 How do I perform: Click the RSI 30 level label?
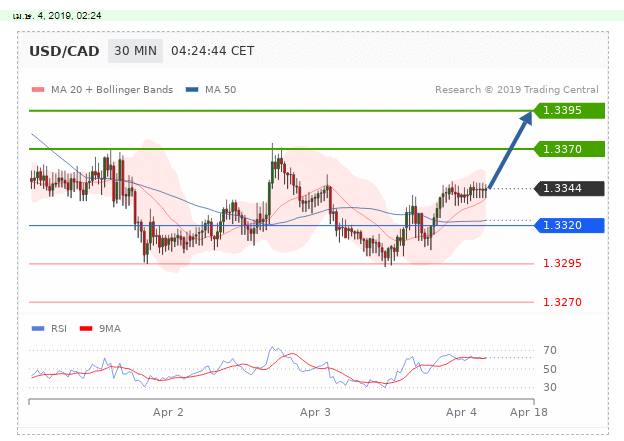pyautogui.click(x=550, y=387)
